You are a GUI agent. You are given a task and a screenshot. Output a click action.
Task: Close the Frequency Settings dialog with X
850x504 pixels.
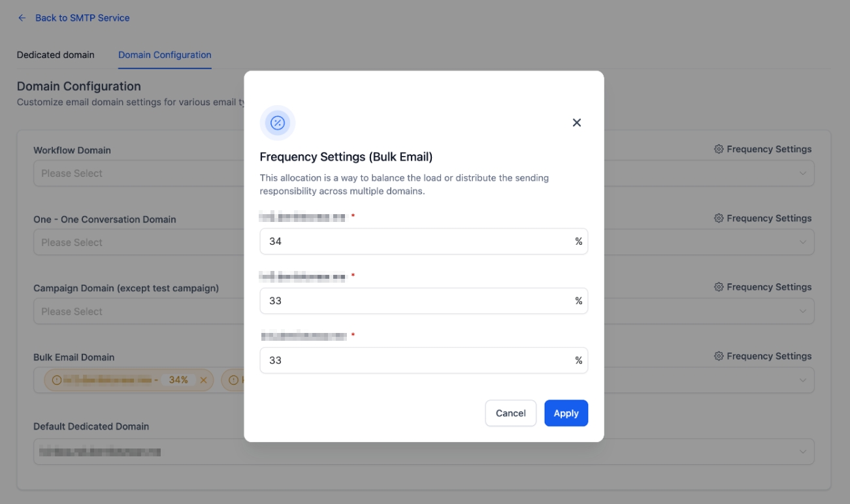[576, 123]
